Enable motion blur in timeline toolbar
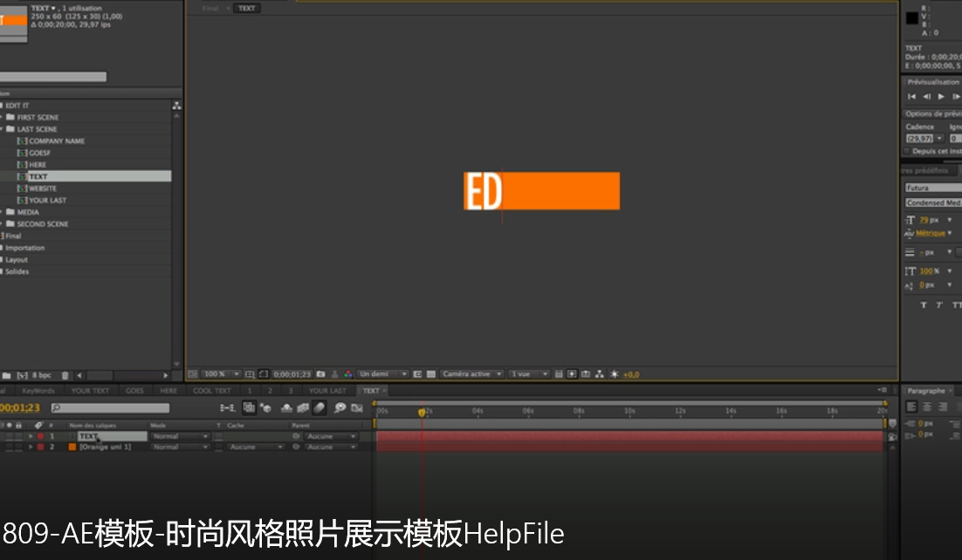The width and height of the screenshot is (962, 560). point(320,407)
